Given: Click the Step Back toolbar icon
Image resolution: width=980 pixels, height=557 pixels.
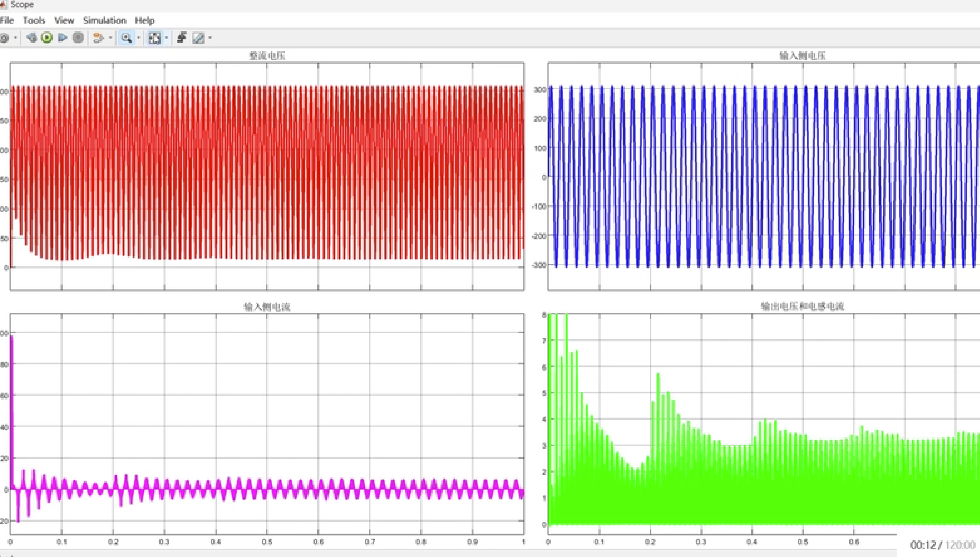Looking at the screenshot, I should (x=31, y=38).
